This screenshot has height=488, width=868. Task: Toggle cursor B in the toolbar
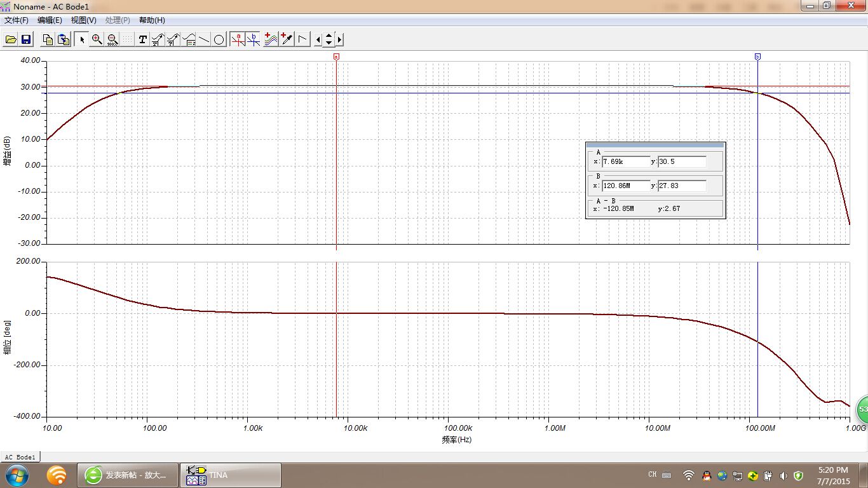pyautogui.click(x=254, y=39)
